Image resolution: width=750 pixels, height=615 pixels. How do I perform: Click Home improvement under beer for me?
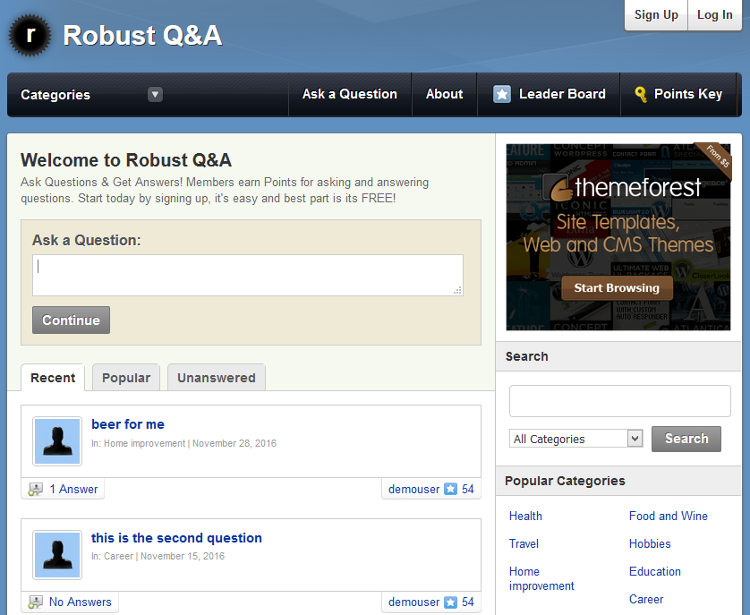[x=144, y=443]
